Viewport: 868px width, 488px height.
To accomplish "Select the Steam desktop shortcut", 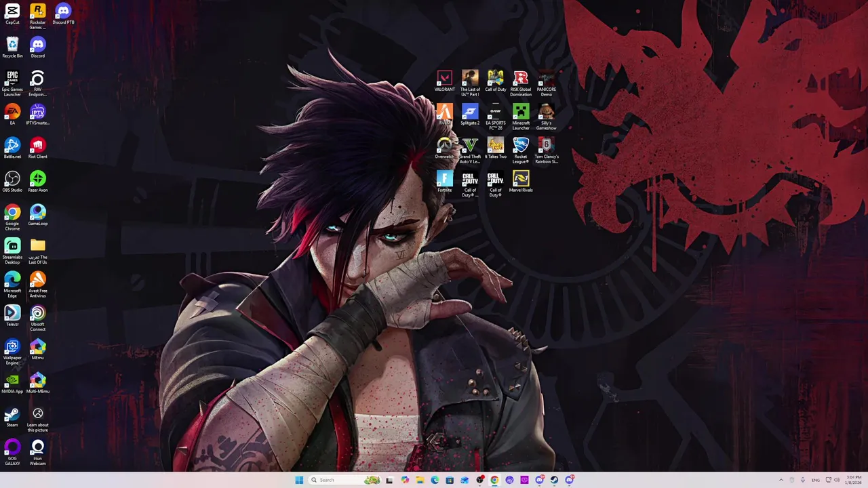I will [x=12, y=416].
